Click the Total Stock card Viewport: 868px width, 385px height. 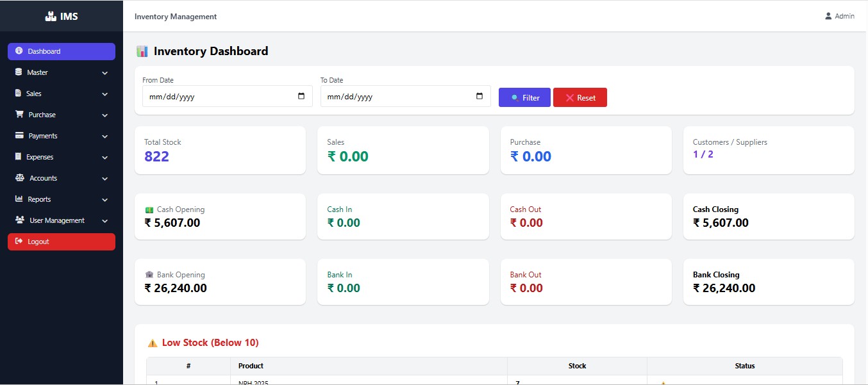tap(220, 150)
